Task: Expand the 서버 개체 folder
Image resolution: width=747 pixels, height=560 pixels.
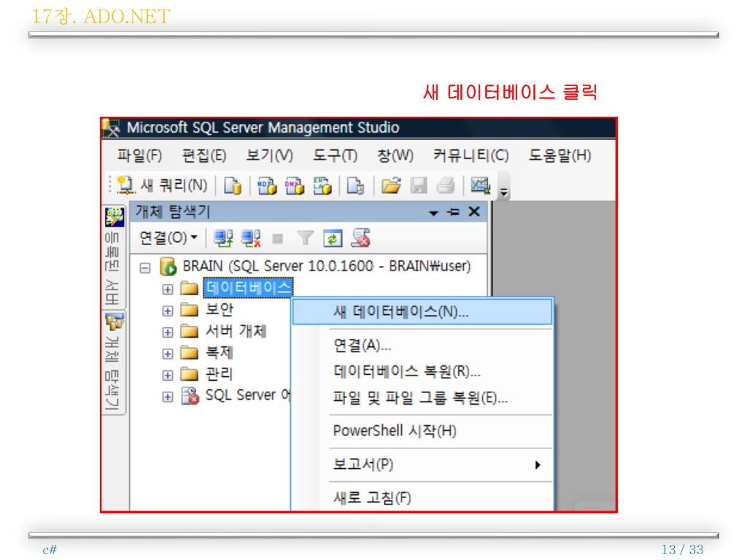Action: (167, 332)
